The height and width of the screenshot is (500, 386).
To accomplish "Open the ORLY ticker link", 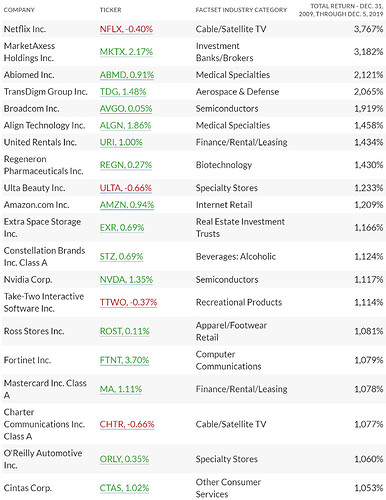I will point(124,459).
